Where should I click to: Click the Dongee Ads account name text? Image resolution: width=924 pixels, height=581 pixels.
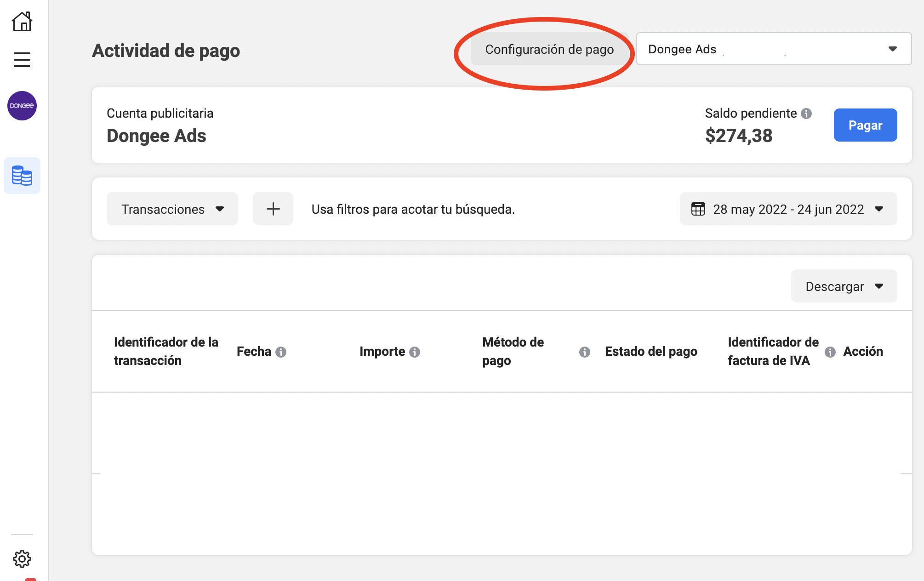(156, 136)
